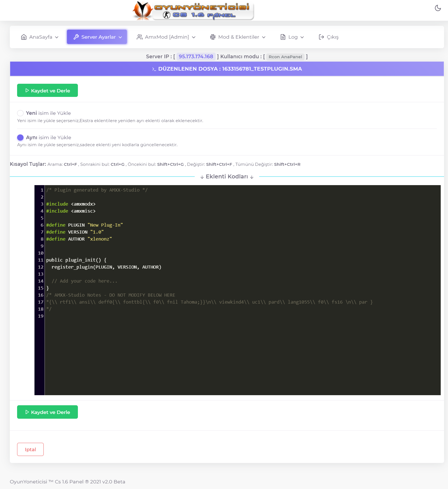Click the Yeni isim ile Yükle label
The image size is (448, 489).
pyautogui.click(x=48, y=113)
